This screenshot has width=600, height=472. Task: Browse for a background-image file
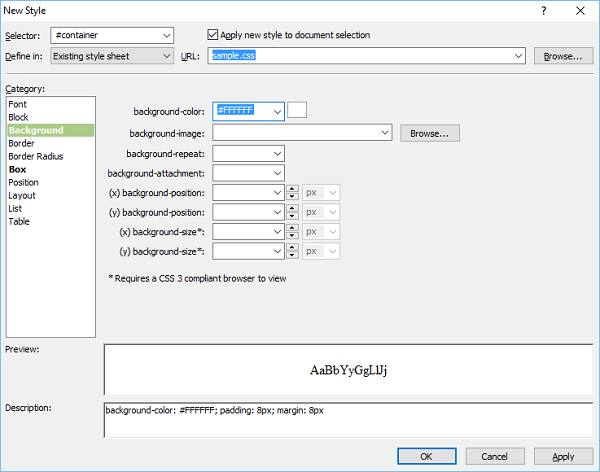point(429,132)
